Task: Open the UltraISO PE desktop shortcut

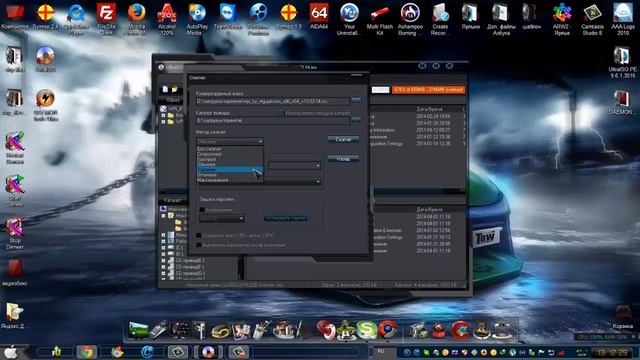Action: (622, 62)
